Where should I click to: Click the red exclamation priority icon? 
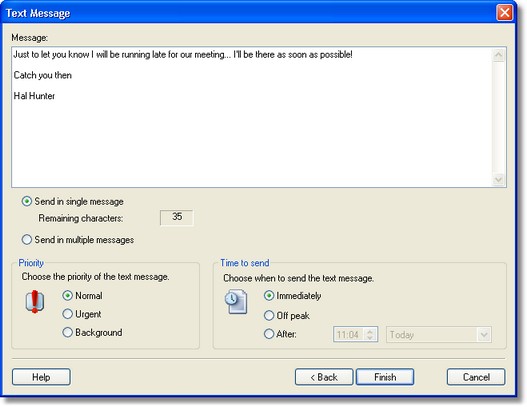(x=35, y=301)
